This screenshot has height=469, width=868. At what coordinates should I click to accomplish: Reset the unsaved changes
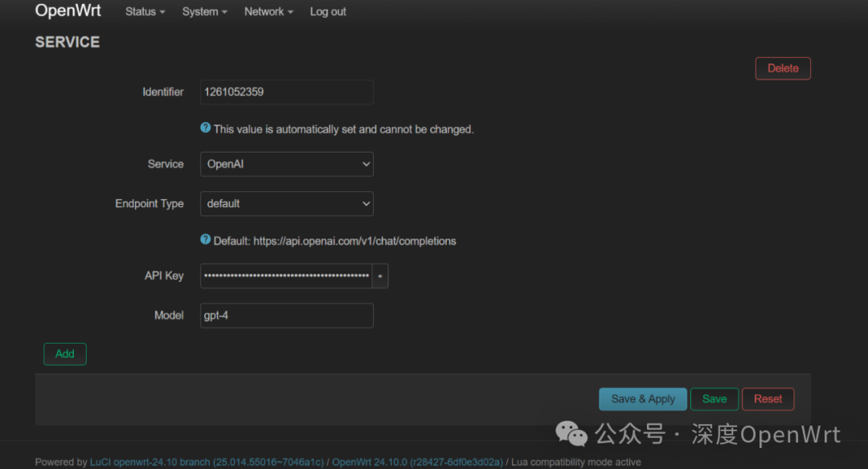[x=768, y=399]
